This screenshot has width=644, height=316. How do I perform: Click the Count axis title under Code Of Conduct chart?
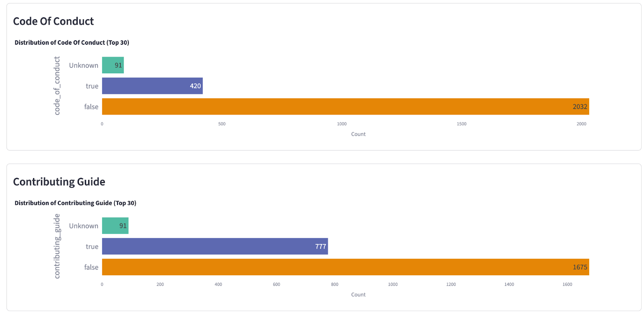(358, 134)
